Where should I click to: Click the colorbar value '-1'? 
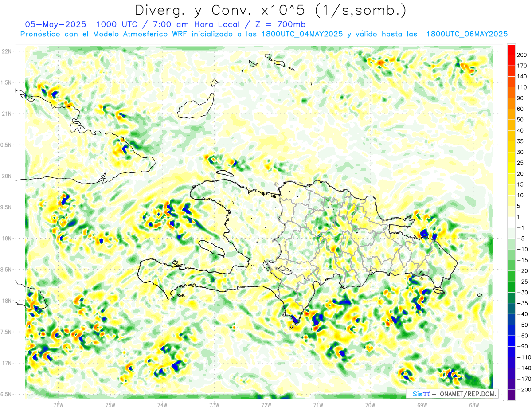tap(521, 228)
